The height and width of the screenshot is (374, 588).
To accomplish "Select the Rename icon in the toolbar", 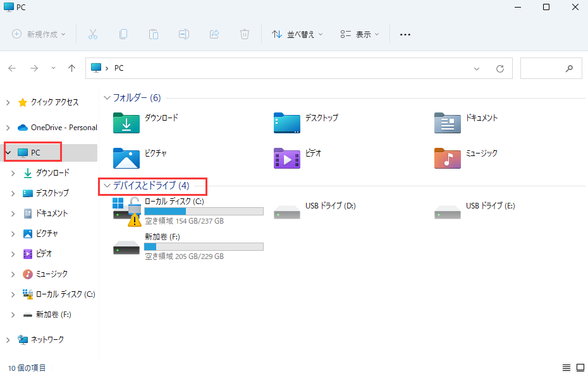I will 184,34.
